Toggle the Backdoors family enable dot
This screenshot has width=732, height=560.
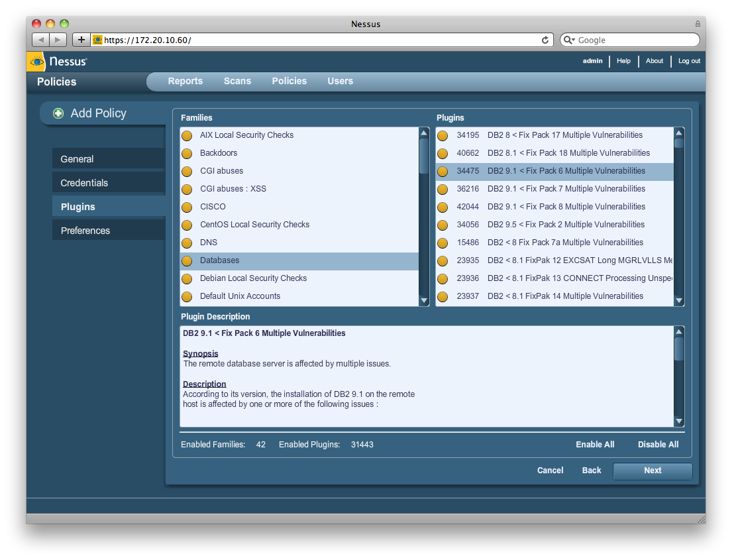coord(187,153)
